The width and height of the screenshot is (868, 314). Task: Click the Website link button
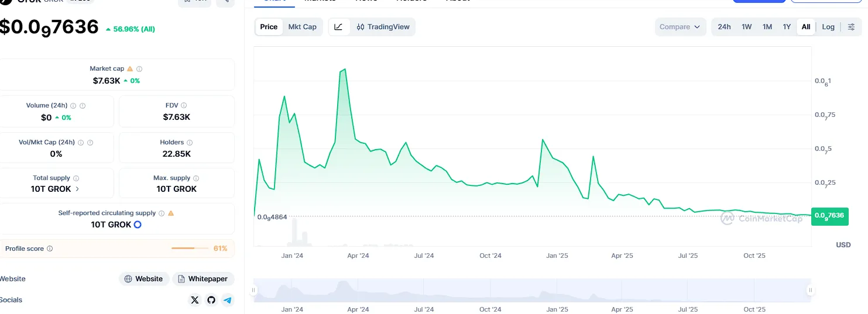[144, 279]
